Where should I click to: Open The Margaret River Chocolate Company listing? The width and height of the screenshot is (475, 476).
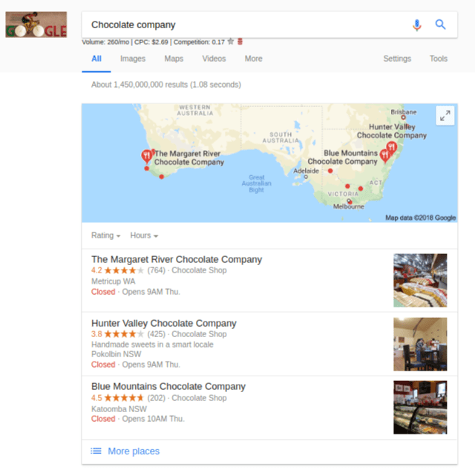coord(177,260)
